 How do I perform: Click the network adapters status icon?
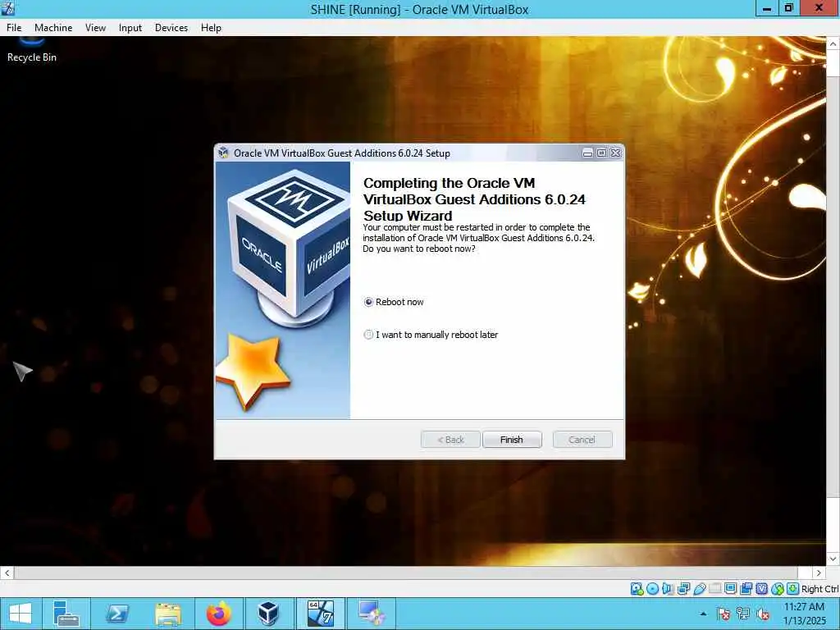683,589
